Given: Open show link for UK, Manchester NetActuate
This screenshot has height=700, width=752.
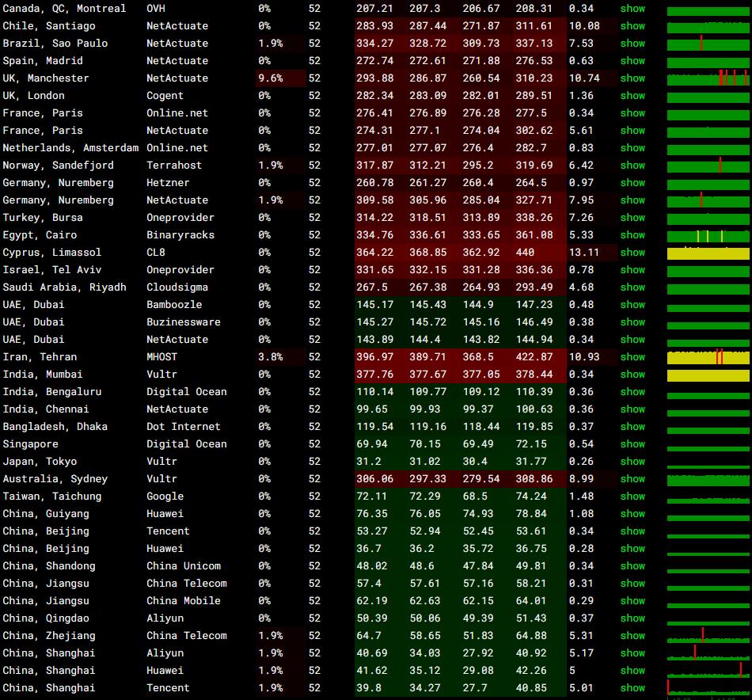Looking at the screenshot, I should point(632,78).
